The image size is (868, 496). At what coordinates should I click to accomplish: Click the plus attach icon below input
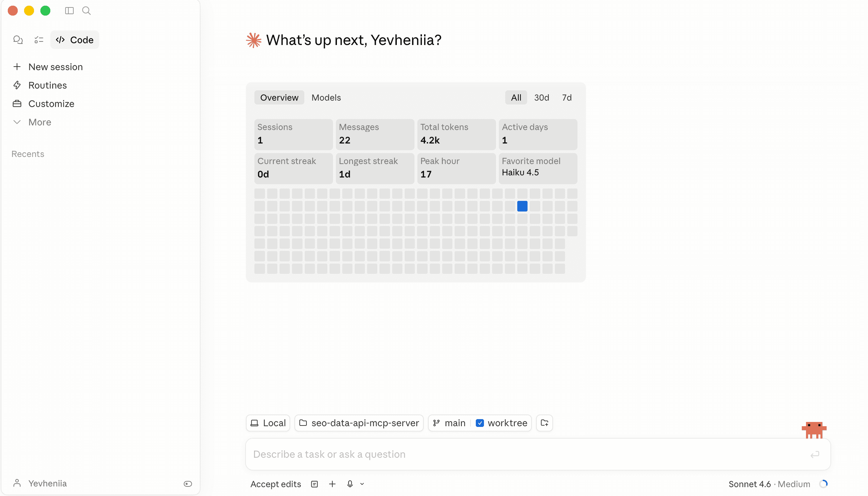[x=332, y=484]
